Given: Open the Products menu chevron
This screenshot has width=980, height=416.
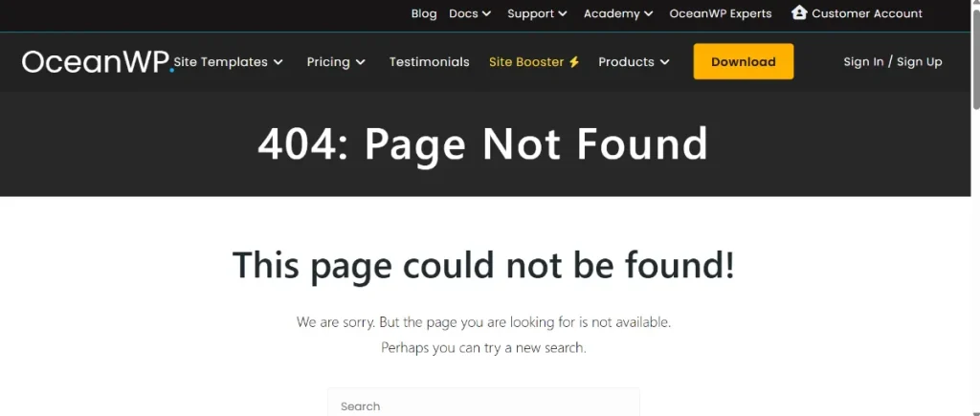Looking at the screenshot, I should click(664, 62).
